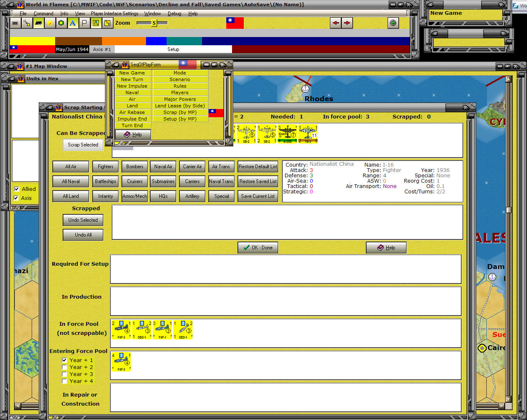Viewport: 527px width, 420px height.
Task: Click the flag marker toolbar icon
Action: (84, 23)
